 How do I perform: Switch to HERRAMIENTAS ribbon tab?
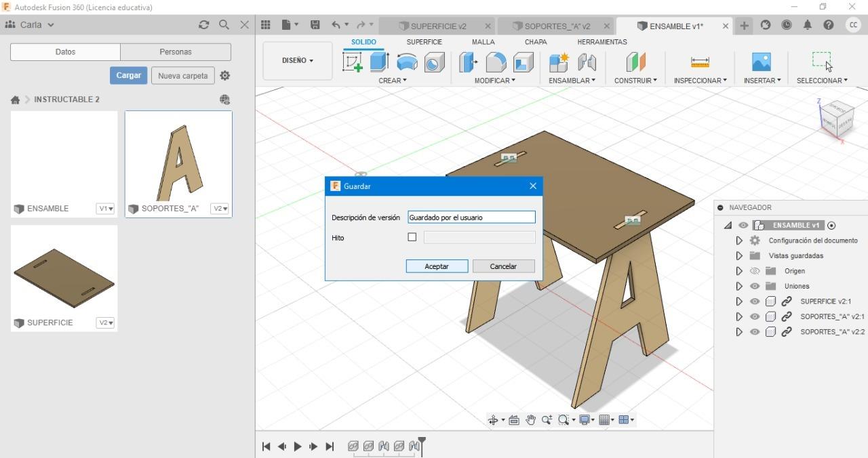[602, 42]
